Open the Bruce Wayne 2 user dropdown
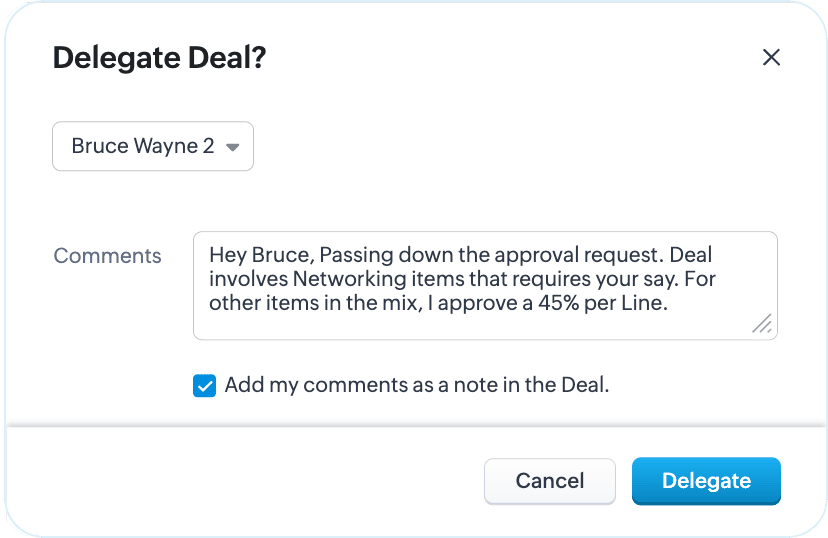The width and height of the screenshot is (828, 538). pos(153,146)
